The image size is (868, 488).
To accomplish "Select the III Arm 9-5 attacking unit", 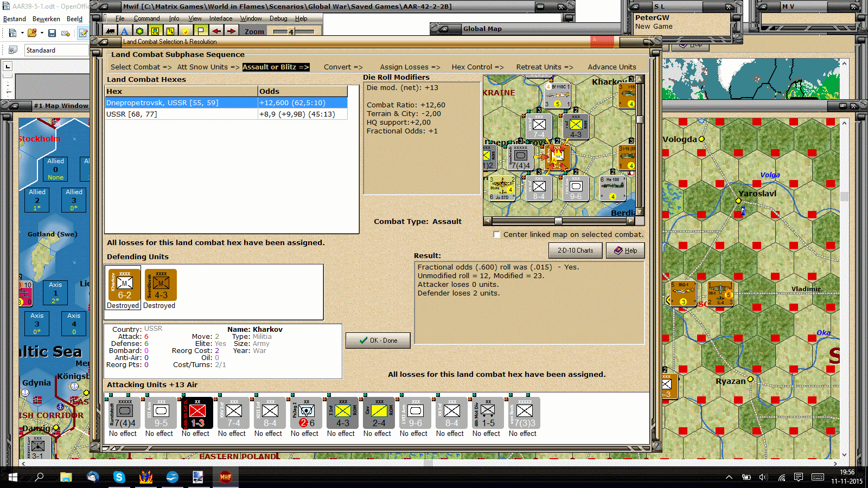I will (161, 413).
